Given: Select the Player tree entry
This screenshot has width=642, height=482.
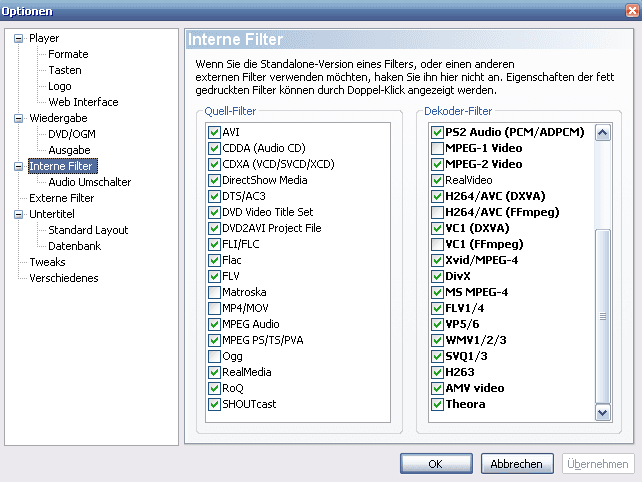Looking at the screenshot, I should 44,38.
